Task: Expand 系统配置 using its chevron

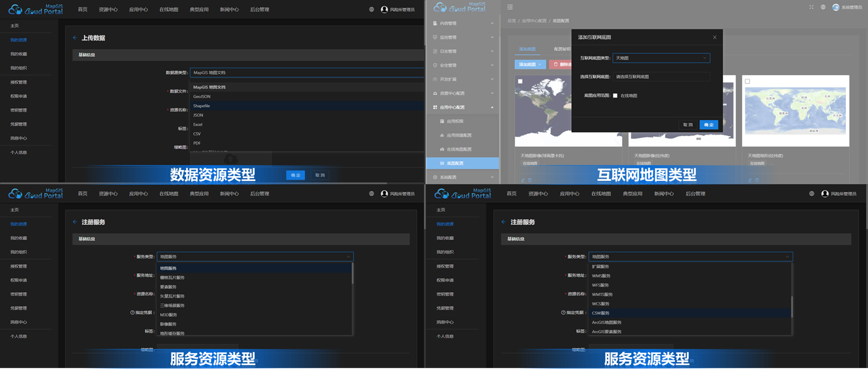Action: click(492, 177)
